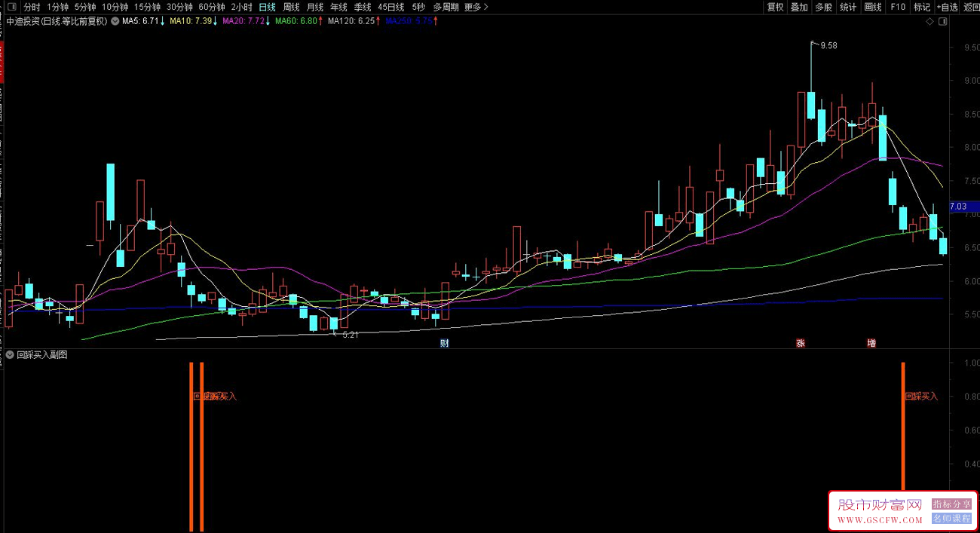980x533 pixels.
Task: Open the 股市财富网 website logo
Action: click(x=880, y=504)
